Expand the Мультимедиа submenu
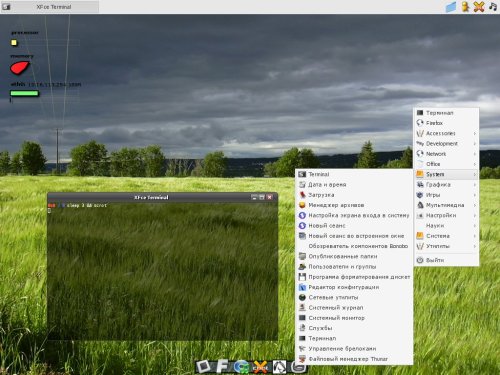The height and width of the screenshot is (375, 500). tap(446, 205)
